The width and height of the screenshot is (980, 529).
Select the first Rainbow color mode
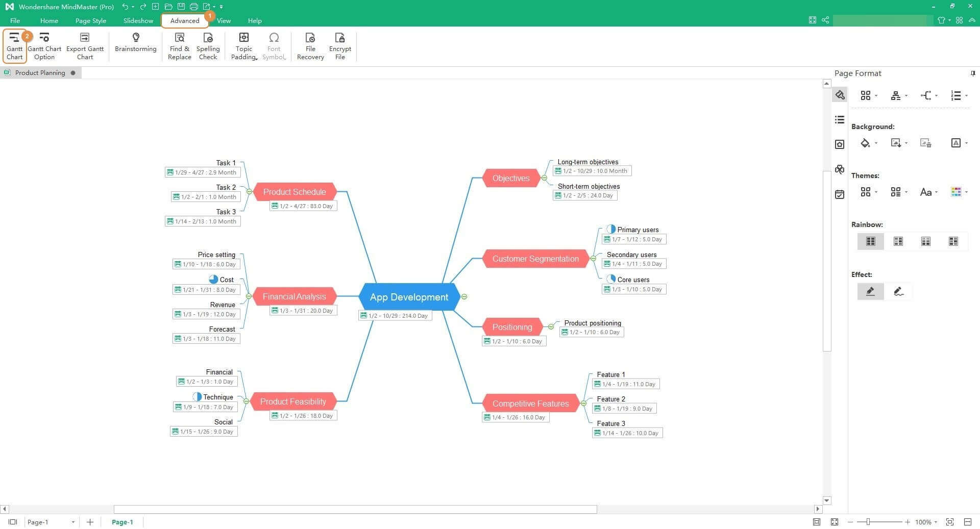pos(870,241)
